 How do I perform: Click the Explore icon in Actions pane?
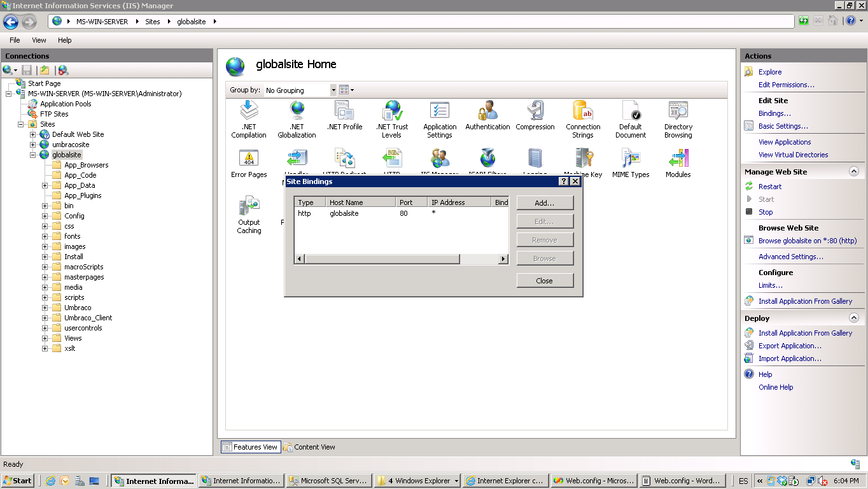[749, 72]
